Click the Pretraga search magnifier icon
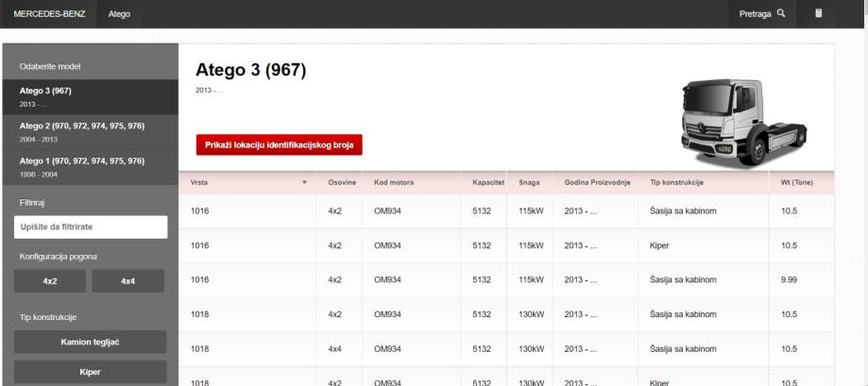Screen dimensions: 868x386 [x=780, y=13]
